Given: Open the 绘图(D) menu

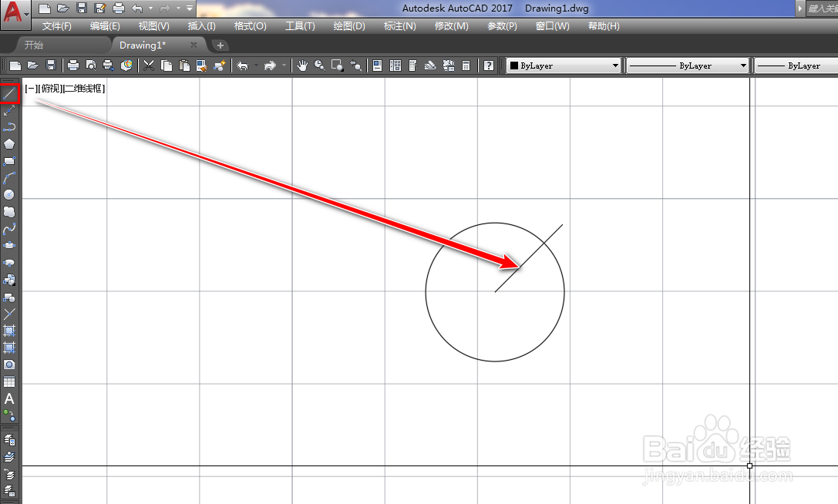Looking at the screenshot, I should (x=349, y=25).
